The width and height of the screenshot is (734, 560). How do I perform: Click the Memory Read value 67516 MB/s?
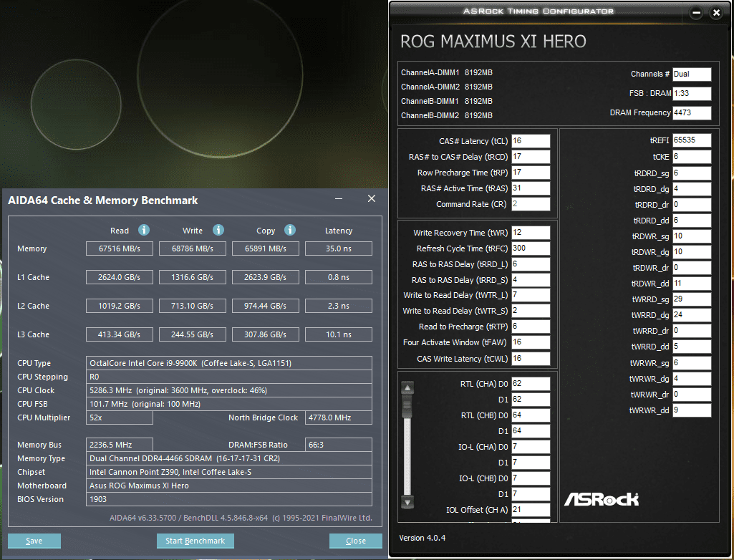120,248
